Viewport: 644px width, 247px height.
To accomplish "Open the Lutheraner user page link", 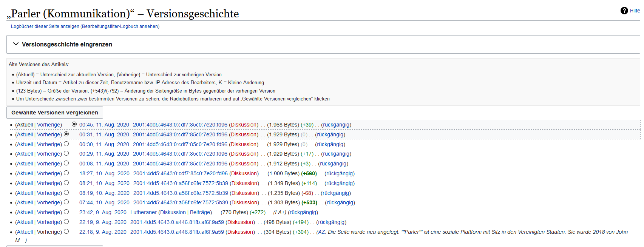I will (x=144, y=213).
